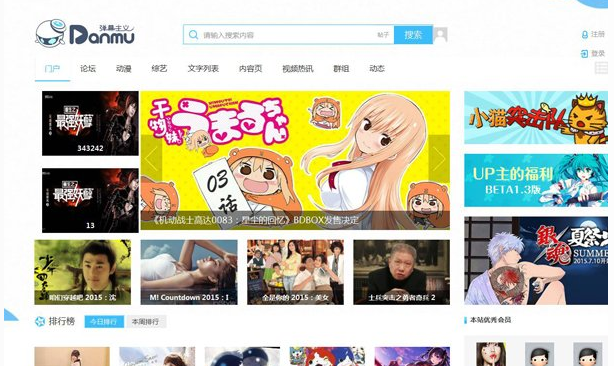Click the magnifier icon in search box
Image resolution: width=614 pixels, height=366 pixels.
[193, 35]
